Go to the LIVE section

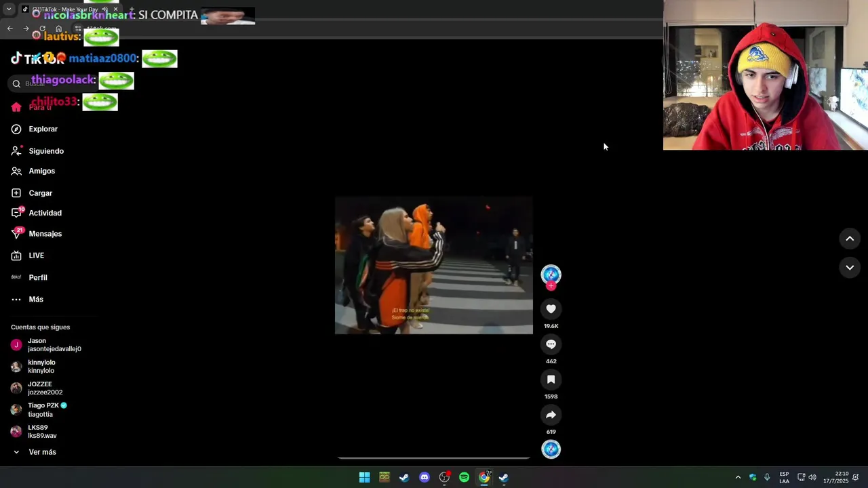pyautogui.click(x=28, y=256)
